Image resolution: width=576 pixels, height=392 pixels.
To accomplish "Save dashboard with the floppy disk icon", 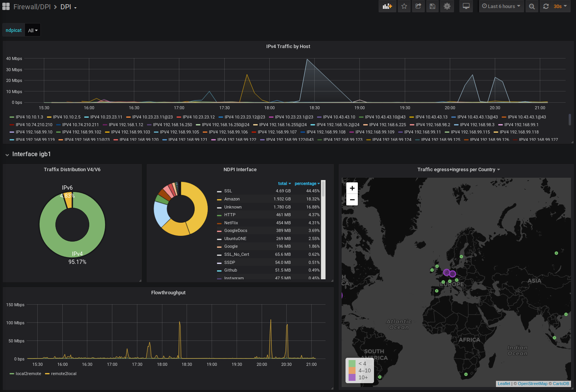I will (432, 6).
